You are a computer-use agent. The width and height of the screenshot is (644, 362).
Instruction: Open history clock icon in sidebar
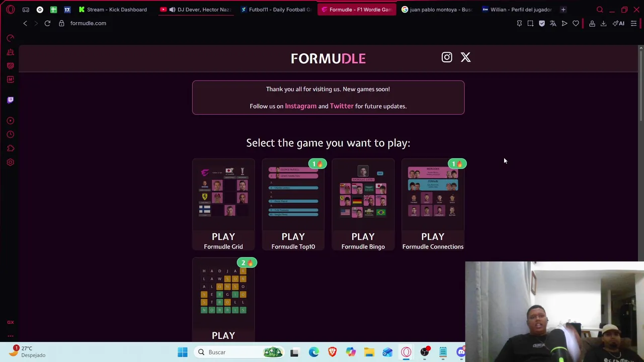(10, 134)
